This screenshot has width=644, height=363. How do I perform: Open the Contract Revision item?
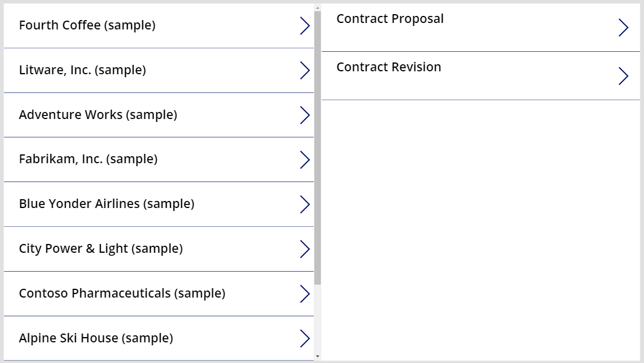389,67
